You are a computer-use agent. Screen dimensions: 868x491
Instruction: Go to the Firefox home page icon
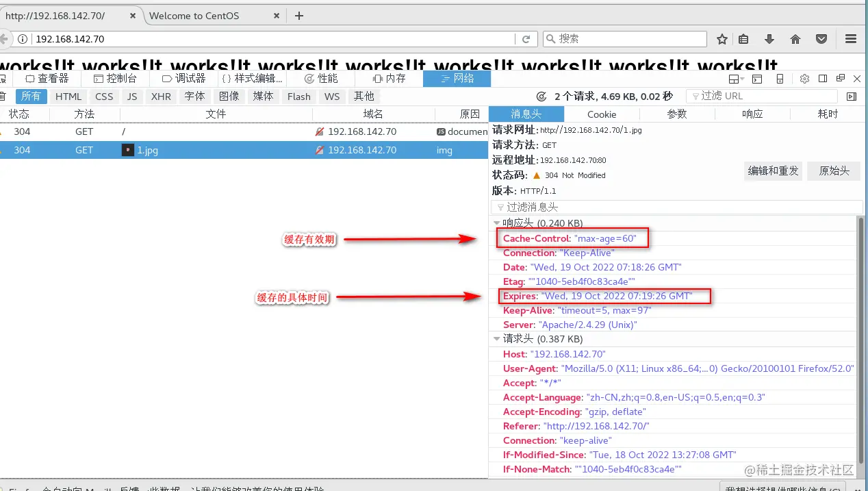tap(795, 39)
